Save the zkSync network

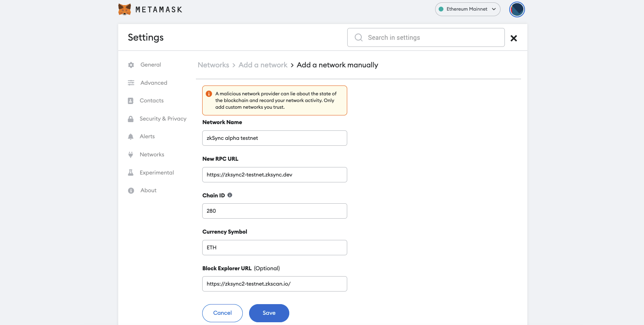269,313
